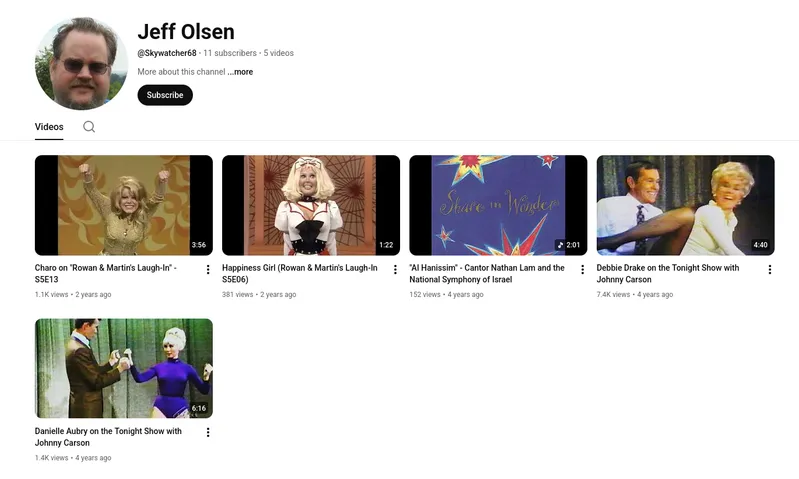Screen dimensions: 799x479
Task: Open options menu for Charo Laugh-In video
Action: [x=208, y=270]
